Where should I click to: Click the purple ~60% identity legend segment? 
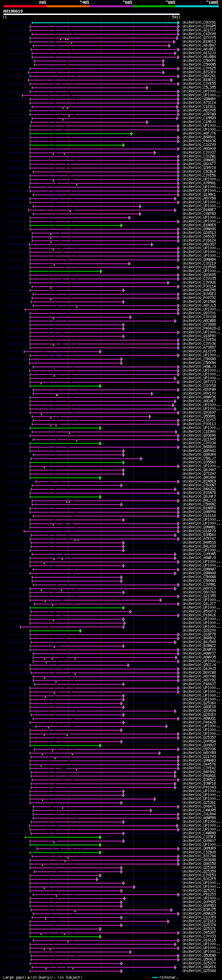111,6
